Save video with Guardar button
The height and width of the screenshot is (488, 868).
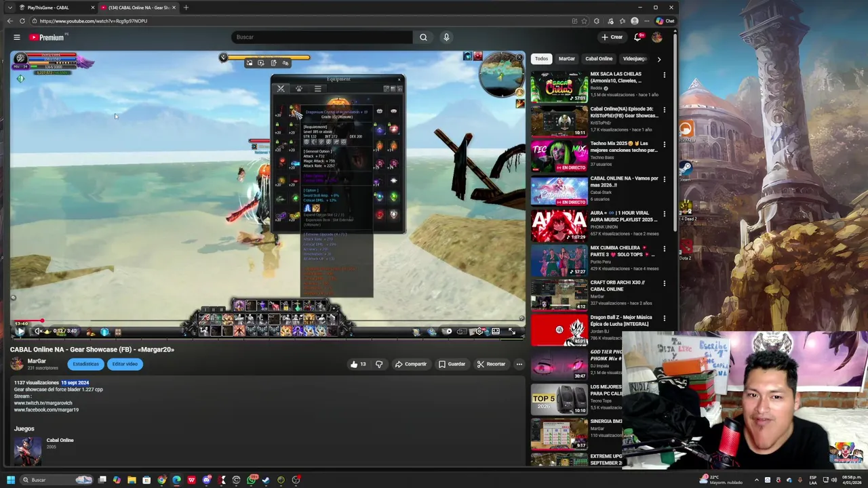(x=451, y=364)
